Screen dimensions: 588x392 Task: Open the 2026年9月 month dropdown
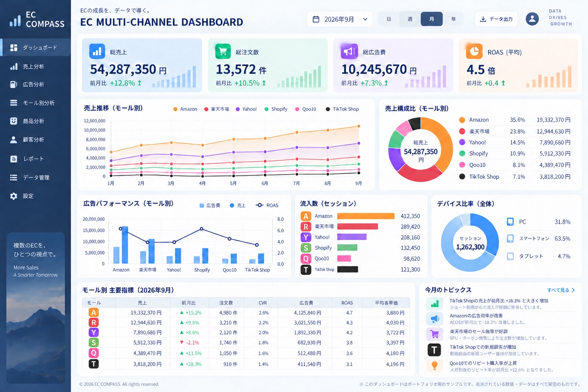point(340,19)
